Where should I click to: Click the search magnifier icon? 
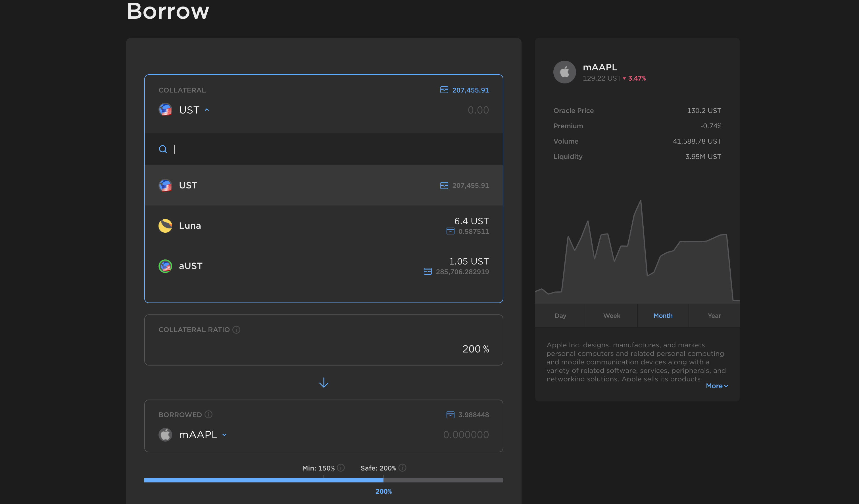[x=163, y=149]
